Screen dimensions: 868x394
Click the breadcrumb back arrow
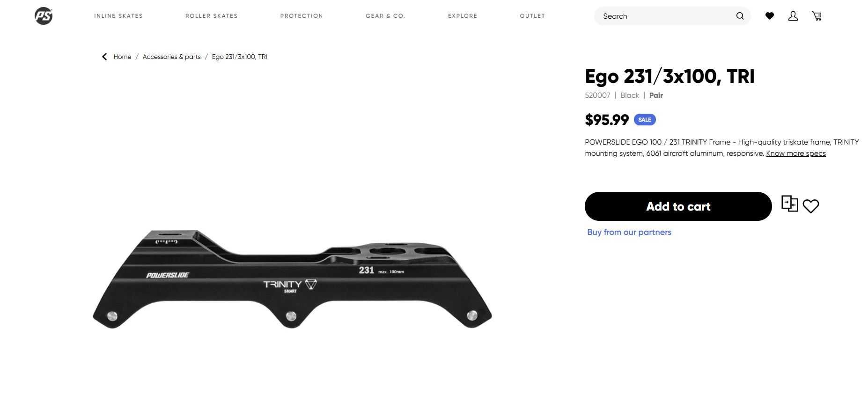(104, 57)
